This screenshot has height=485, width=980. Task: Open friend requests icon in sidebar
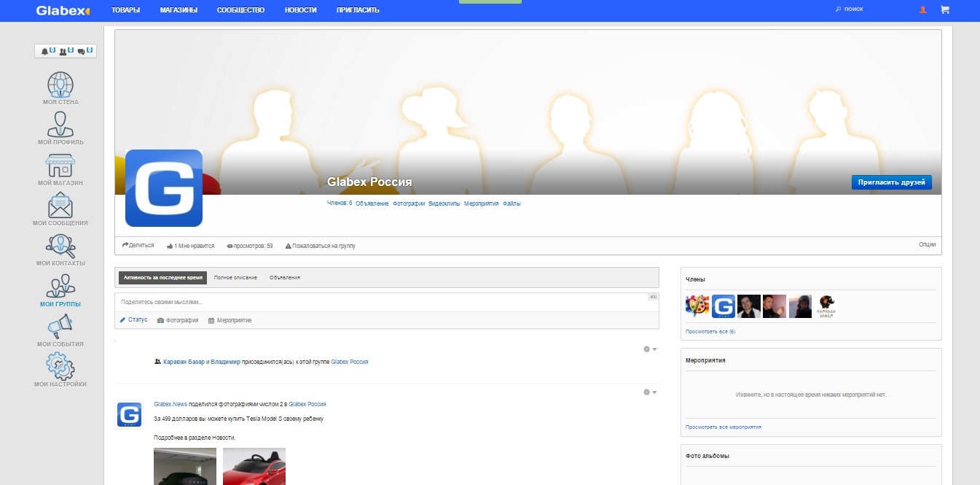(x=63, y=51)
